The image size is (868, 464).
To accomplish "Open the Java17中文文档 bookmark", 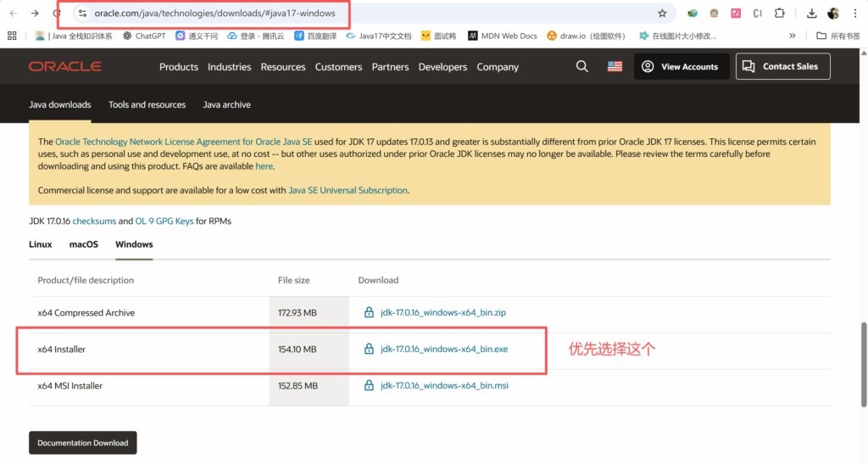I will coord(379,36).
